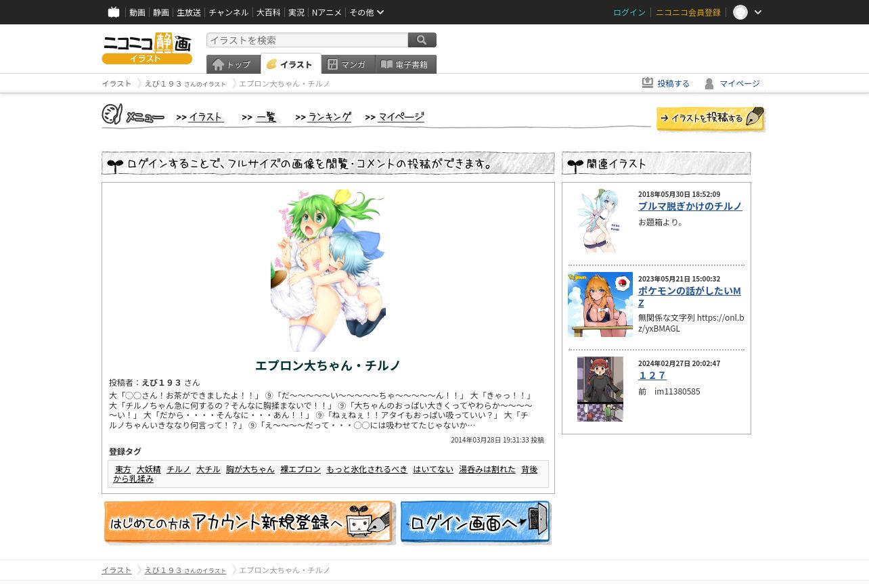Click the 登録タグ heading text
This screenshot has width=869, height=588.
point(125,451)
